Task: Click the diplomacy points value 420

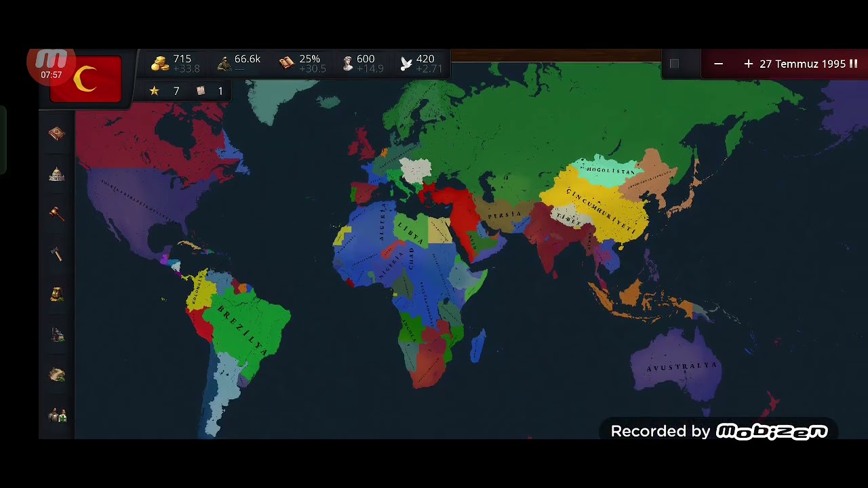Action: 425,59
